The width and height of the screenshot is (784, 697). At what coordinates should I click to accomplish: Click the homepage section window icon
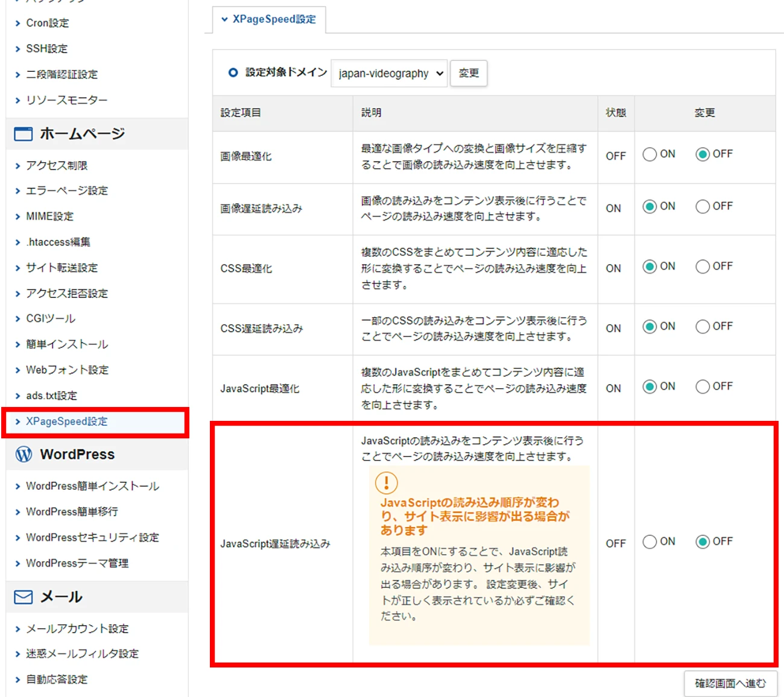[x=24, y=134]
